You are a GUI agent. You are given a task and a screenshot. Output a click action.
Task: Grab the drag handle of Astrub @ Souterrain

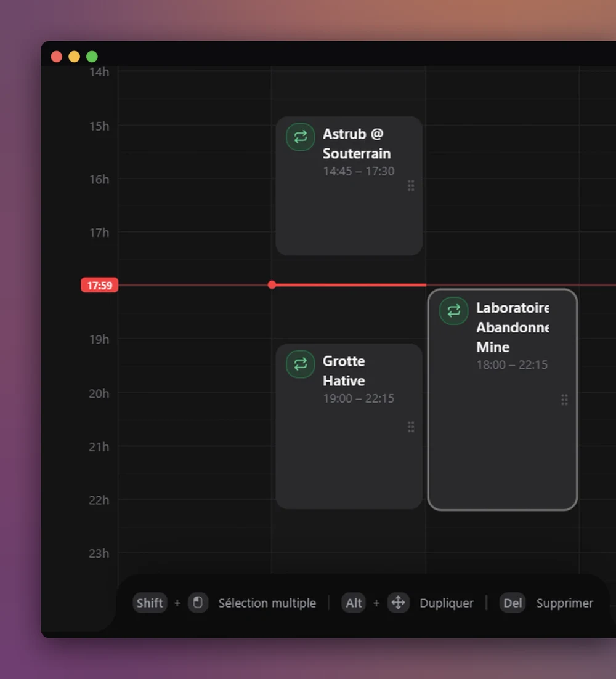pyautogui.click(x=411, y=186)
